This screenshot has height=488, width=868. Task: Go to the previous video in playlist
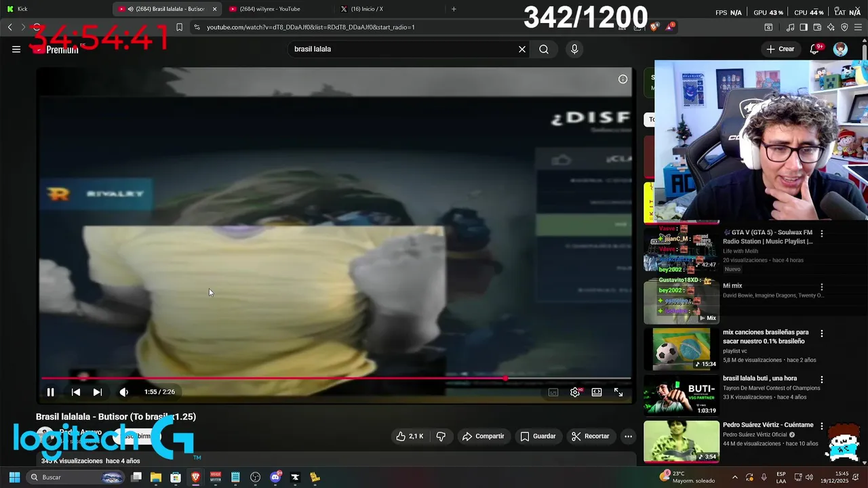tap(76, 392)
